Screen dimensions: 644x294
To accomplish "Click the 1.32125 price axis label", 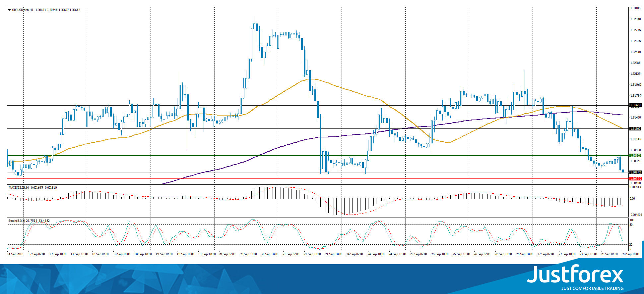I will click(635, 74).
